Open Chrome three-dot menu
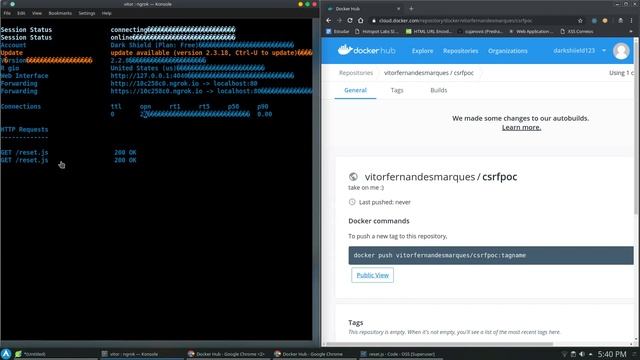This screenshot has height=360, width=640. (x=631, y=20)
